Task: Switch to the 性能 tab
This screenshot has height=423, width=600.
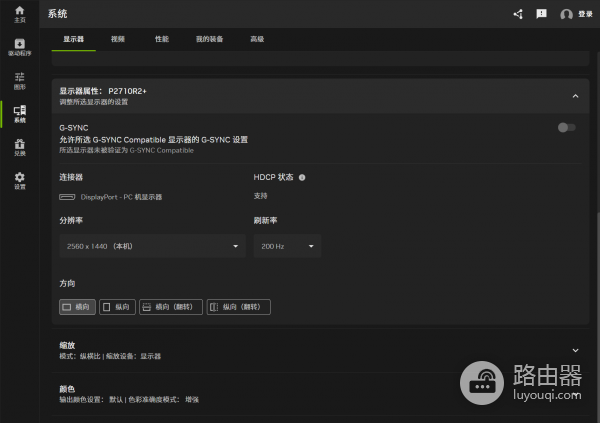Action: point(162,39)
